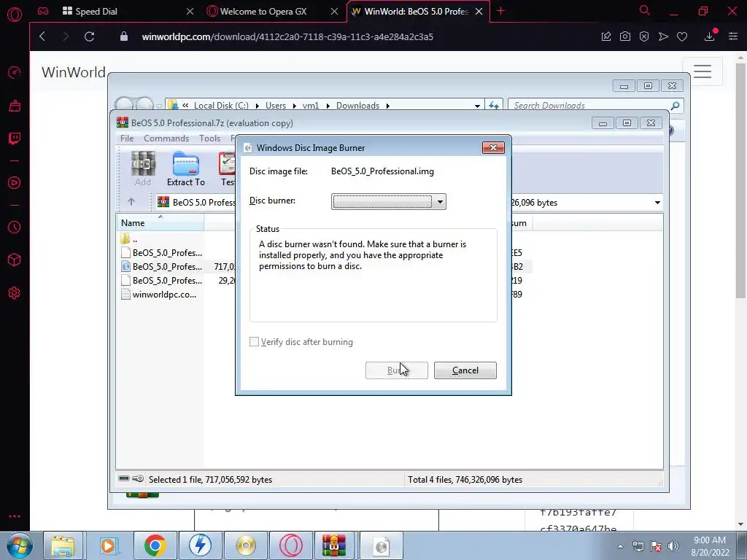Search tabs with magnifier icon
The image size is (747, 560).
[x=645, y=10]
